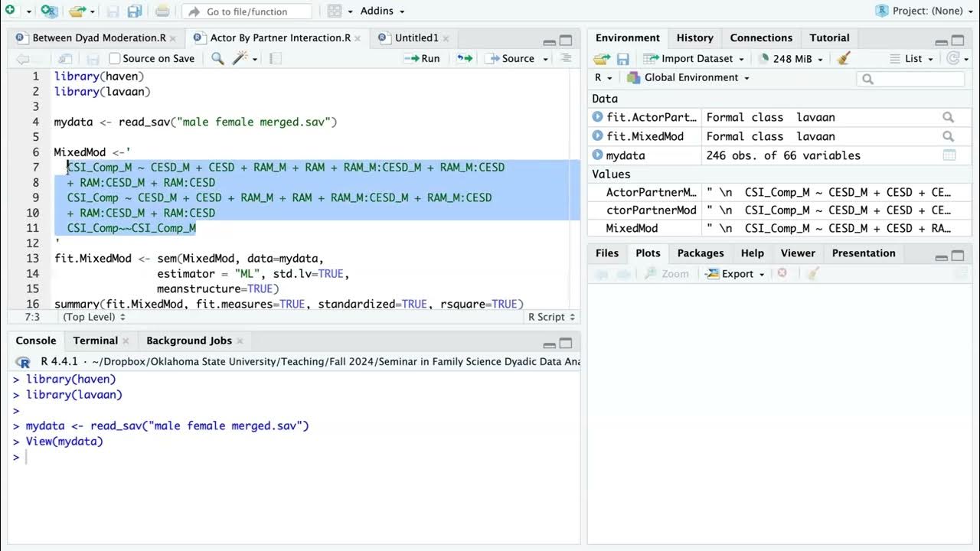Open the Global Environment dropdown
Viewport: 980px width, 551px height.
pos(688,77)
